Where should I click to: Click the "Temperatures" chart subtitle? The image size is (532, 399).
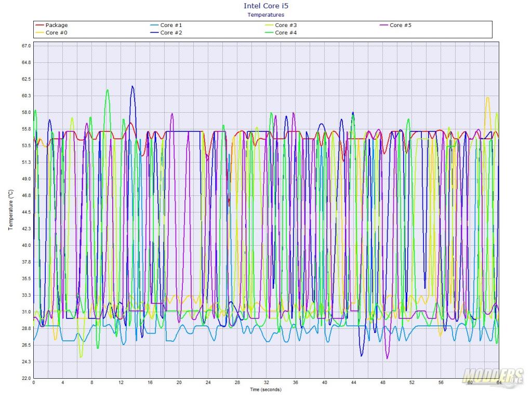tap(266, 15)
